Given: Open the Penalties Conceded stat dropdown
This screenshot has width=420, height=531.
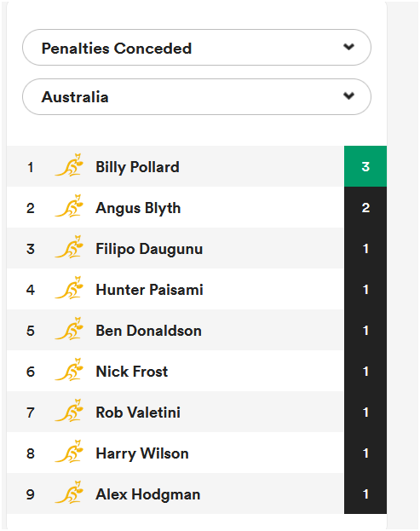Looking at the screenshot, I should click(197, 48).
